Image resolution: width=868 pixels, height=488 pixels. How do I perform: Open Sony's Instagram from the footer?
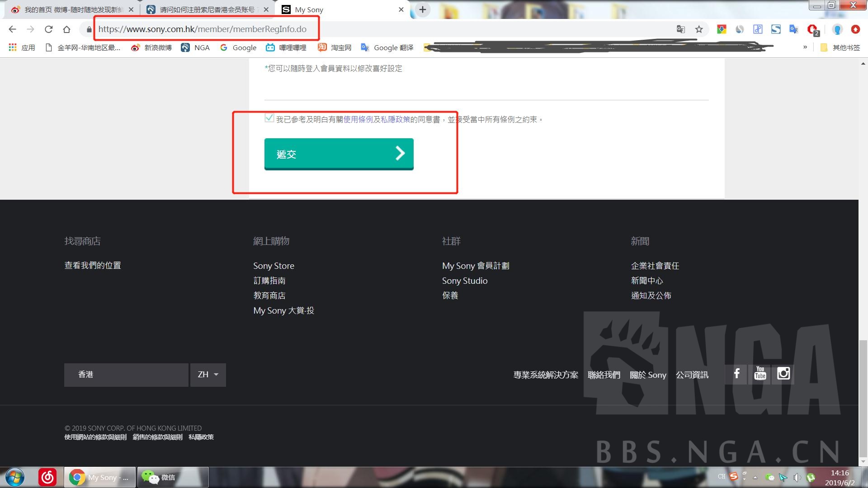(783, 374)
